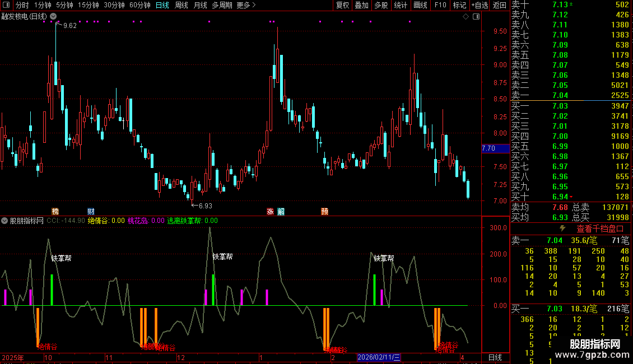Click the 榜 ranking event marker
This screenshot has width=633, height=364.
(55, 212)
